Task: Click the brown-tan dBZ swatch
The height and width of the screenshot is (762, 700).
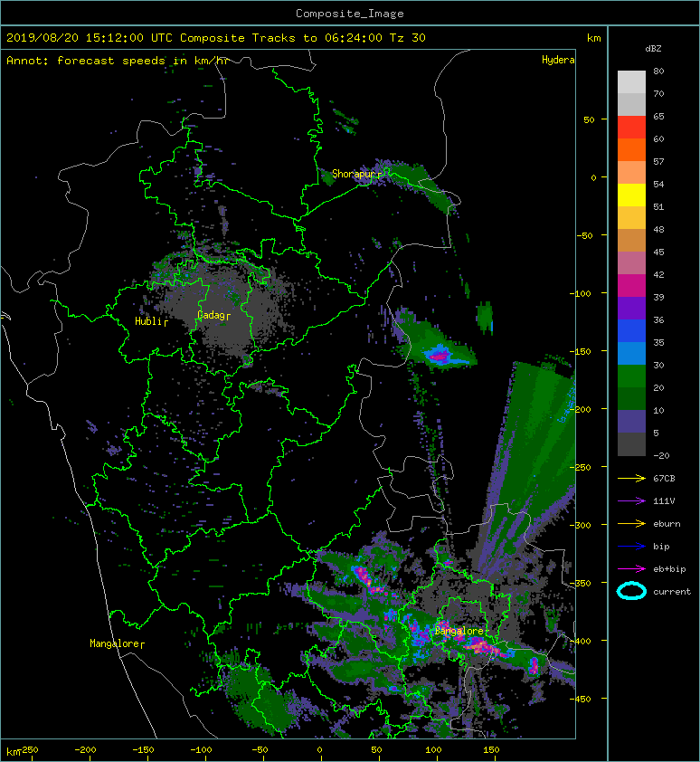Action: click(631, 241)
